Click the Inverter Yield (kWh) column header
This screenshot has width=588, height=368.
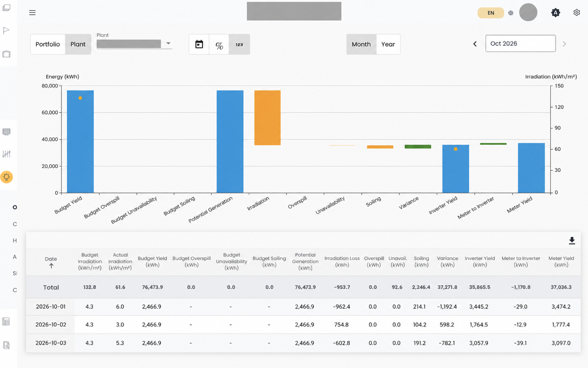pos(480,262)
